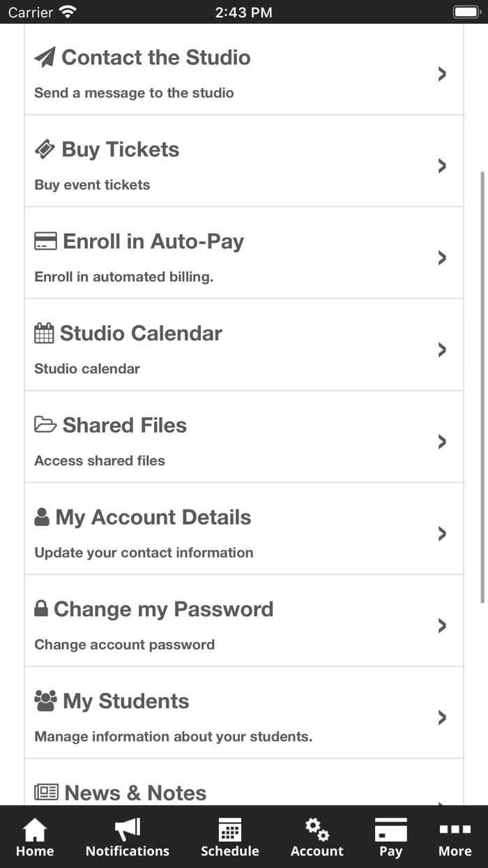Tap the padlock icon beside Change Password
Viewport: 488px width, 868px height.
[x=41, y=609]
